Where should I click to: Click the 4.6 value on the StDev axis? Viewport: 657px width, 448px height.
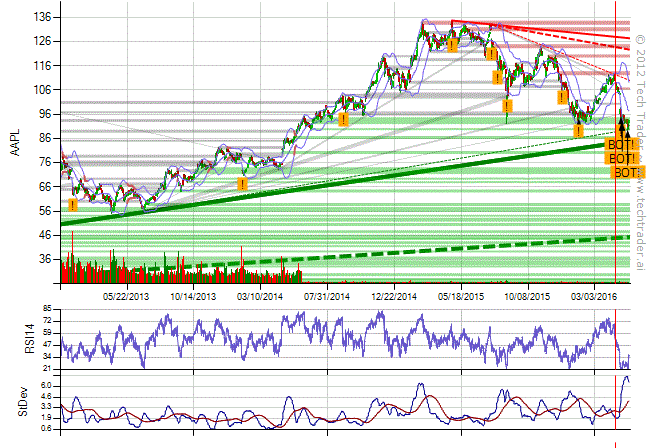click(46, 396)
